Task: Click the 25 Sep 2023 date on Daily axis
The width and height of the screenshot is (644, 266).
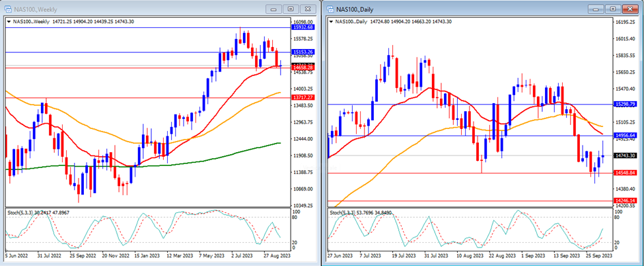Action: [600, 255]
